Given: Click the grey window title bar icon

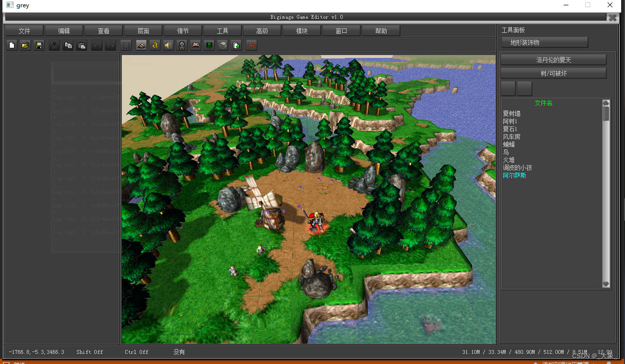Looking at the screenshot, I should 10,5.
